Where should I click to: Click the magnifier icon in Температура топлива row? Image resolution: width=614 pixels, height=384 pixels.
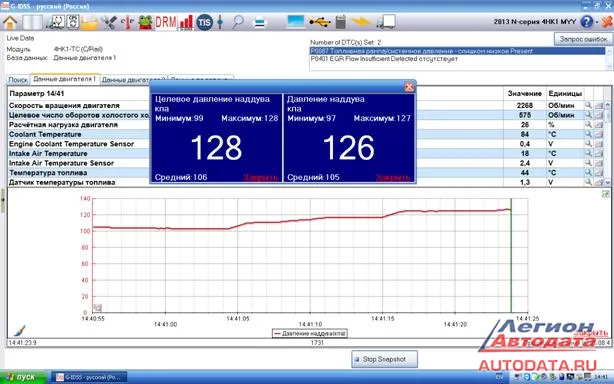[588, 173]
